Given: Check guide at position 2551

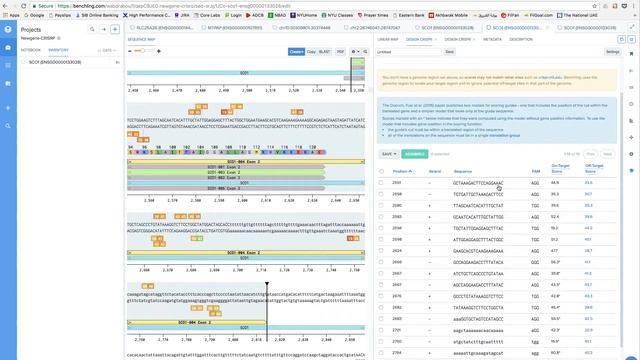Looking at the screenshot, I should tap(381, 183).
